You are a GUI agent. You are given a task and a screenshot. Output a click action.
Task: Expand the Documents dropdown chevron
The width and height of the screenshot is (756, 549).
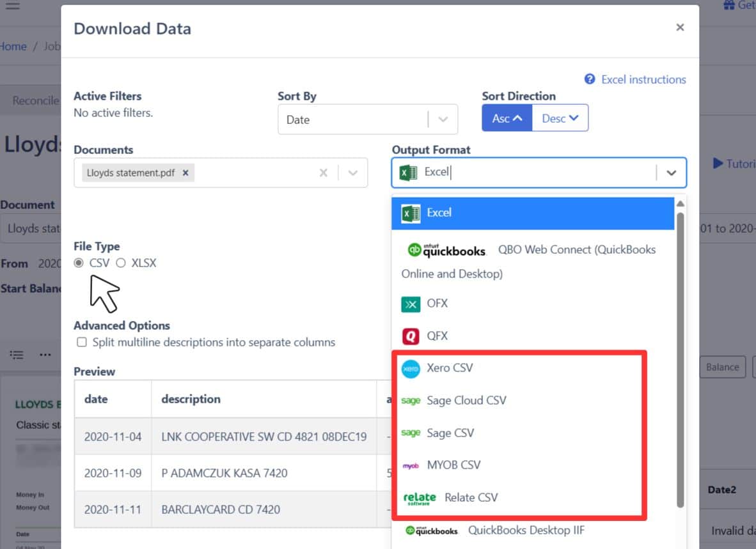tap(353, 173)
